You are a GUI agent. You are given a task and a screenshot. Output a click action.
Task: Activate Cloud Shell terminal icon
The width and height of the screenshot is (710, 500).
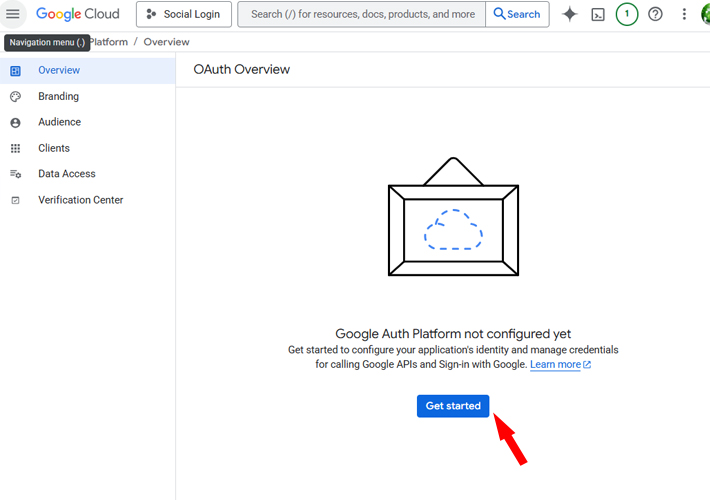(x=598, y=14)
